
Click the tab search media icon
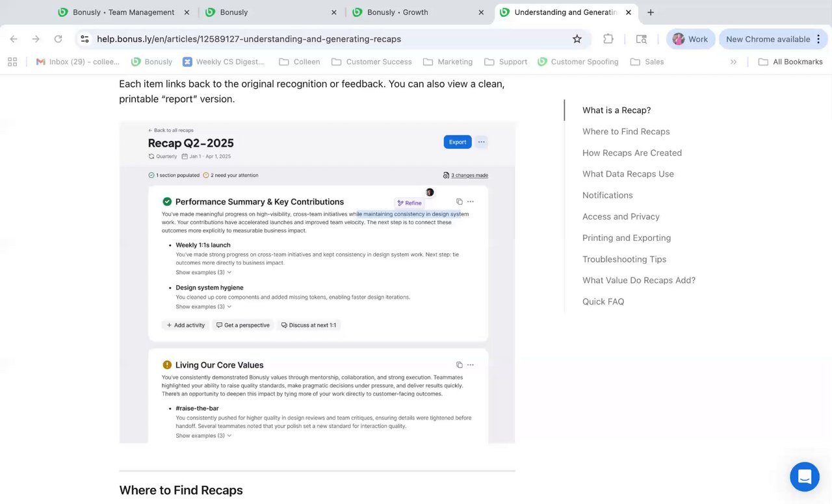(641, 39)
